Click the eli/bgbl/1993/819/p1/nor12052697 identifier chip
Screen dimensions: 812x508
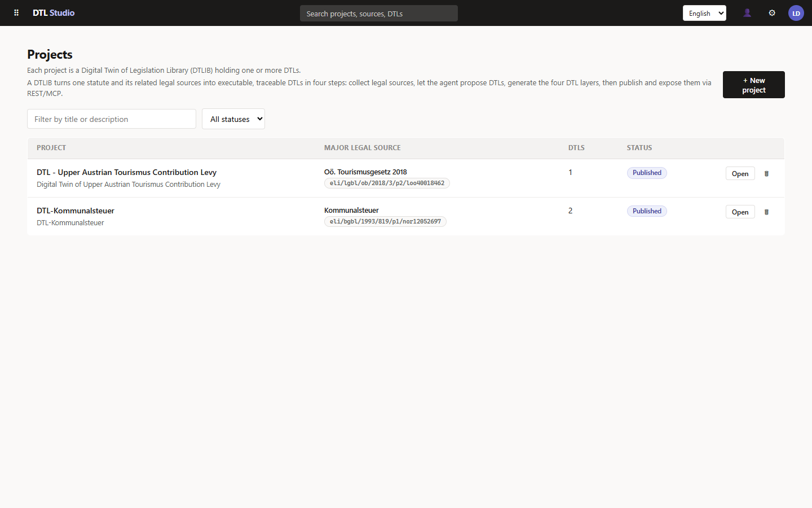click(385, 221)
